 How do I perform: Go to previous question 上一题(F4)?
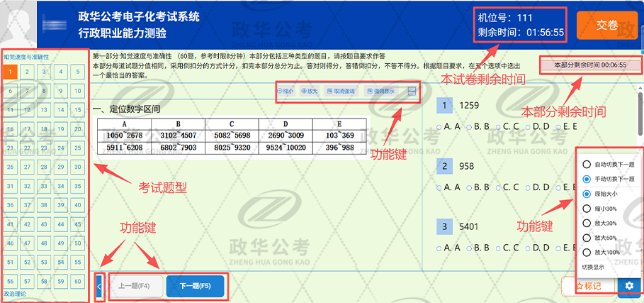[x=135, y=286]
